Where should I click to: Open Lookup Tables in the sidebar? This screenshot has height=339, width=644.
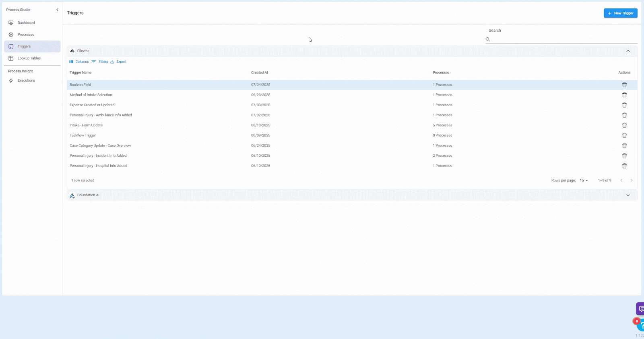pos(29,58)
